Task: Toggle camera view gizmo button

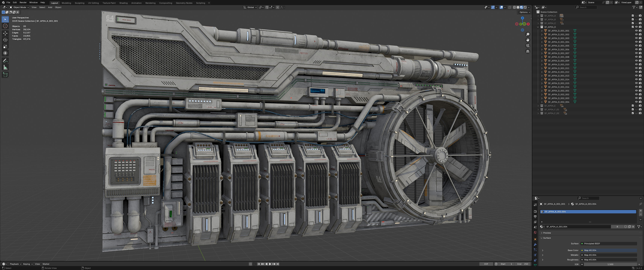Action: (x=528, y=46)
